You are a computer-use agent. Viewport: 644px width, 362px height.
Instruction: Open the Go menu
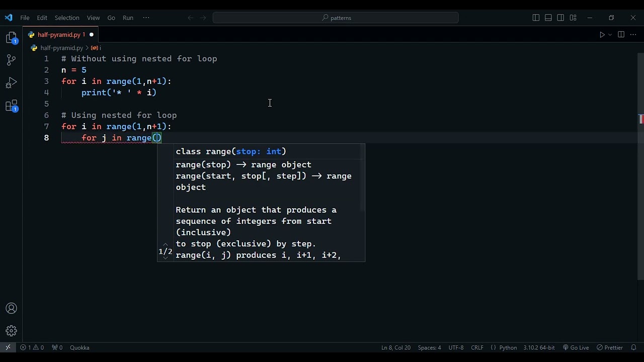click(x=111, y=18)
